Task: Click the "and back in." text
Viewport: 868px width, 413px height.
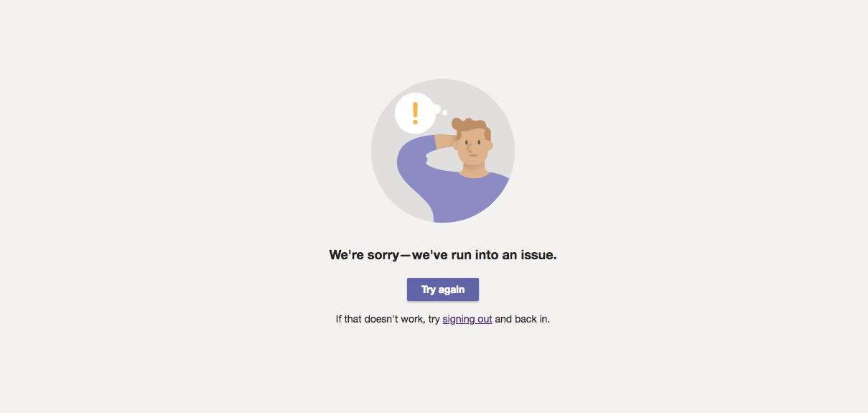Action: (523, 319)
